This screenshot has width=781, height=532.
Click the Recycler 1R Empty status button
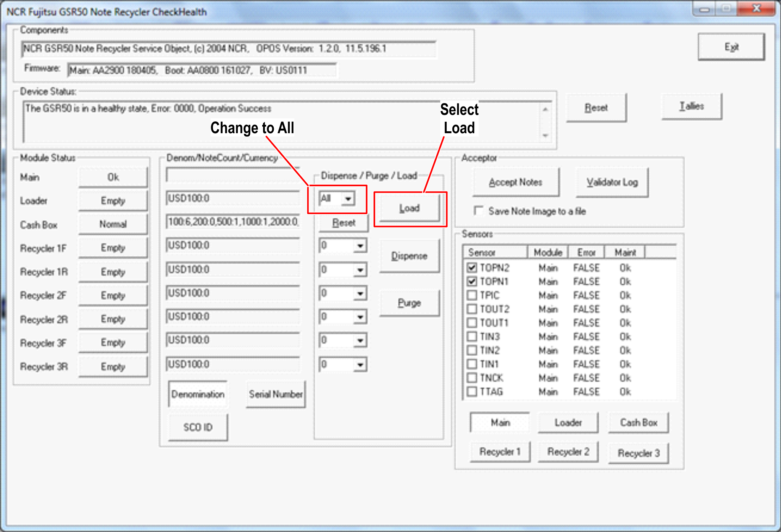click(x=113, y=272)
